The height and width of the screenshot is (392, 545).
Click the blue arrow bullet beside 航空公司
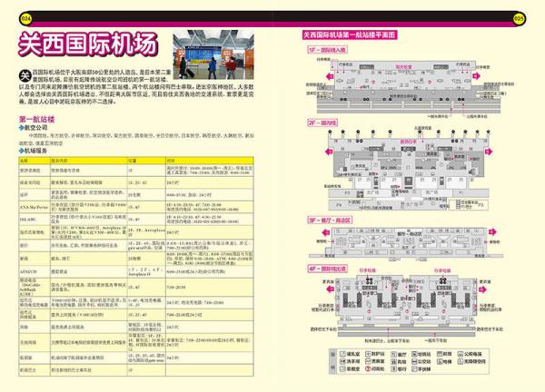pyautogui.click(x=21, y=128)
